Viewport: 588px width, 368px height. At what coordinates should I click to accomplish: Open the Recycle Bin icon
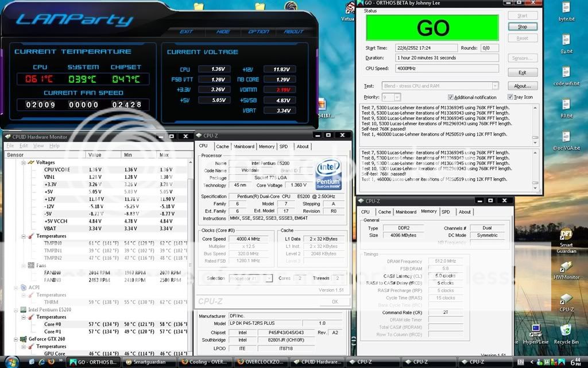(566, 332)
